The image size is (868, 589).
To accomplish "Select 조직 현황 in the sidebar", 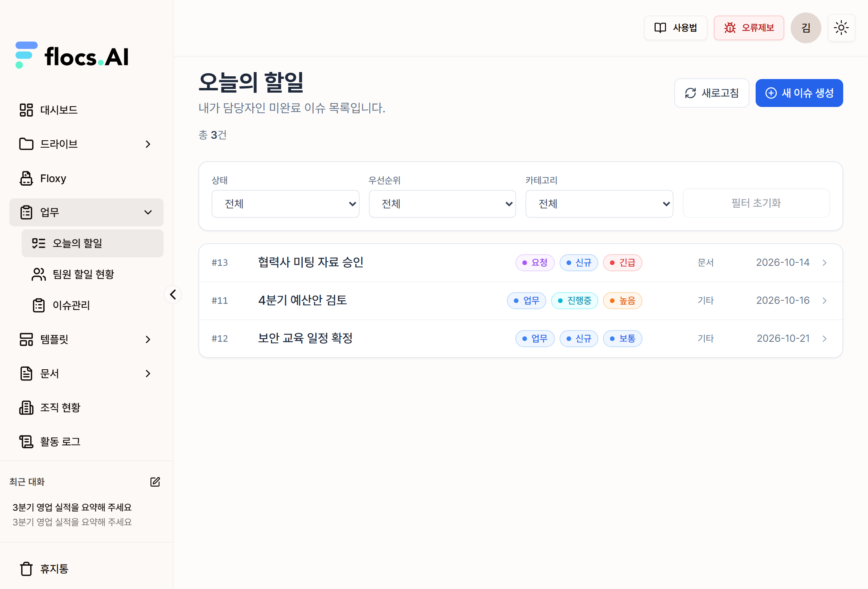I will coord(86,408).
